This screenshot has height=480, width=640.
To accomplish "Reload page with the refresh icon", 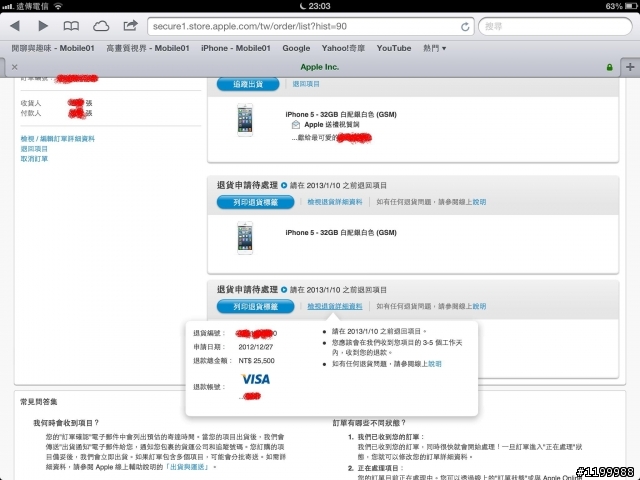I will (465, 27).
